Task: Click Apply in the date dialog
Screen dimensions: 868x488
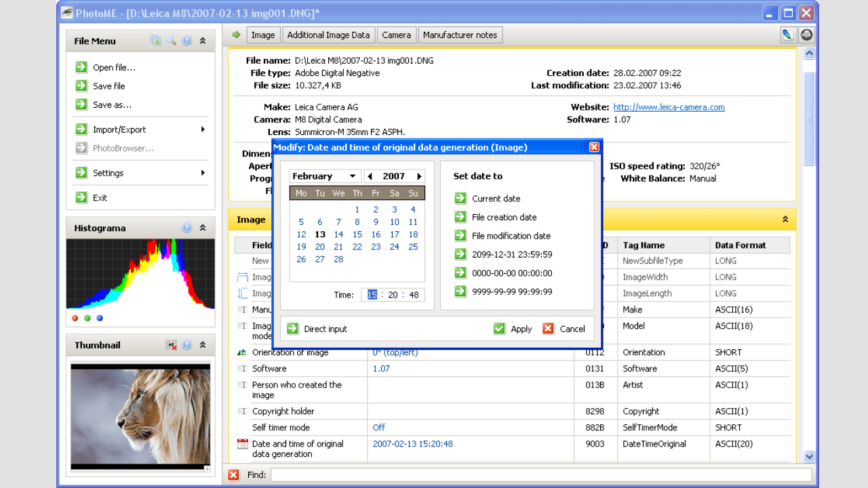Action: [x=513, y=329]
